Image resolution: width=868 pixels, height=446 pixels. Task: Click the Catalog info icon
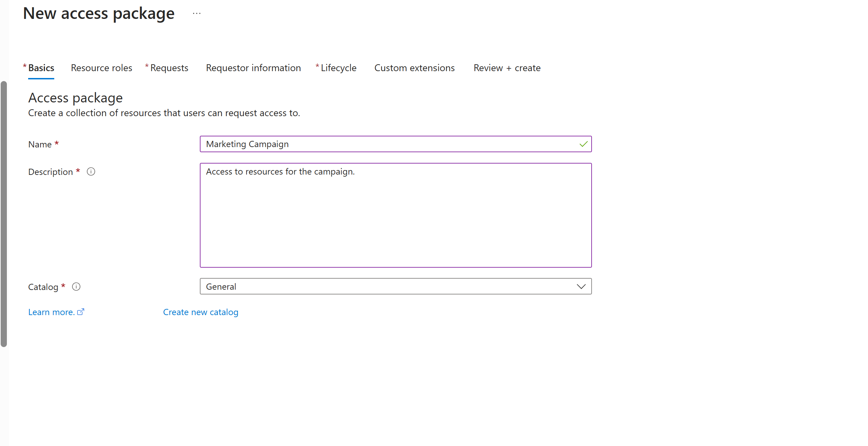(76, 287)
